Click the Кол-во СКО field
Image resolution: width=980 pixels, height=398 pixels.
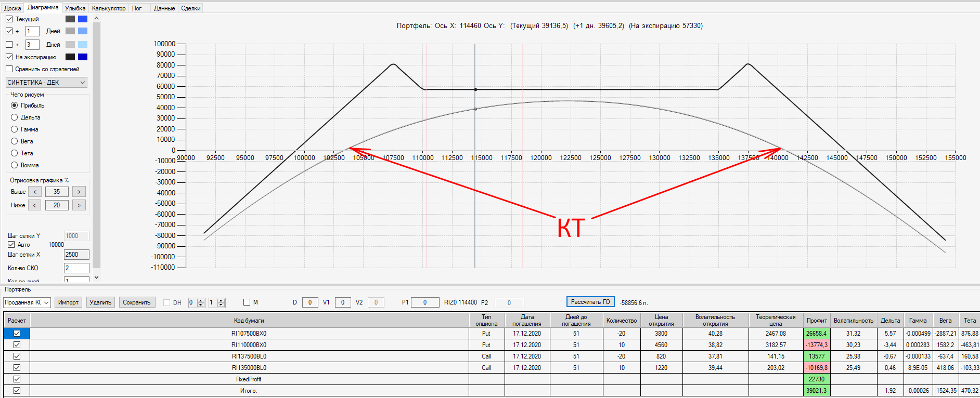(x=76, y=268)
